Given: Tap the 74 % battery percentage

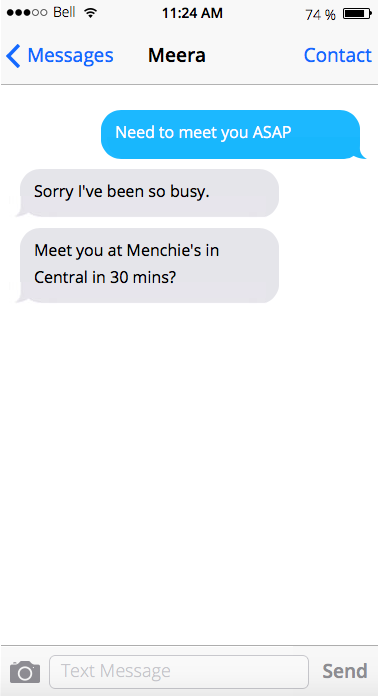Looking at the screenshot, I should (x=320, y=15).
